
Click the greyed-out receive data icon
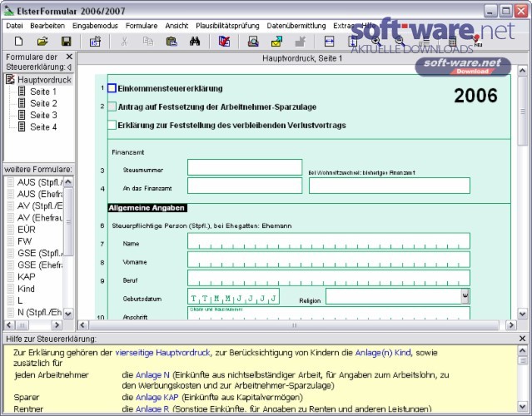pyautogui.click(x=301, y=42)
